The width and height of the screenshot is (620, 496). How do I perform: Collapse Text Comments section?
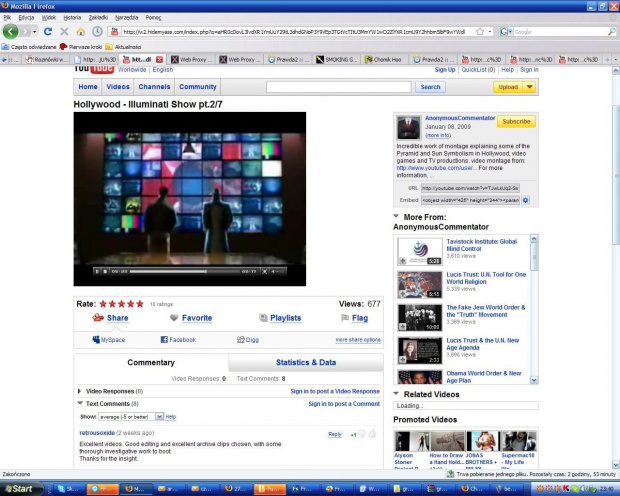click(x=80, y=403)
